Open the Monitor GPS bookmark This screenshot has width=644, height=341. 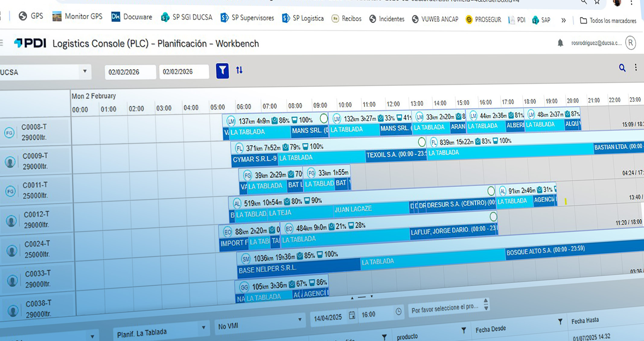coord(78,16)
